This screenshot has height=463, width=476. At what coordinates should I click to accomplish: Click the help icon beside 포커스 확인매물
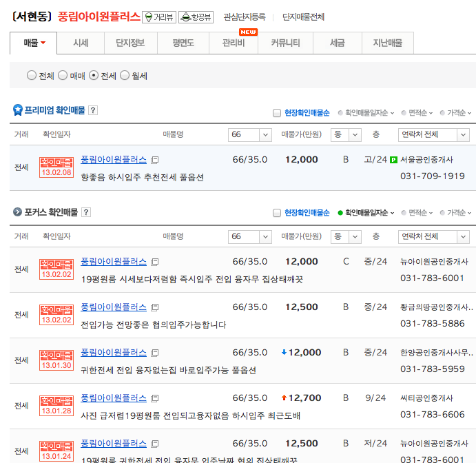pyautogui.click(x=86, y=212)
